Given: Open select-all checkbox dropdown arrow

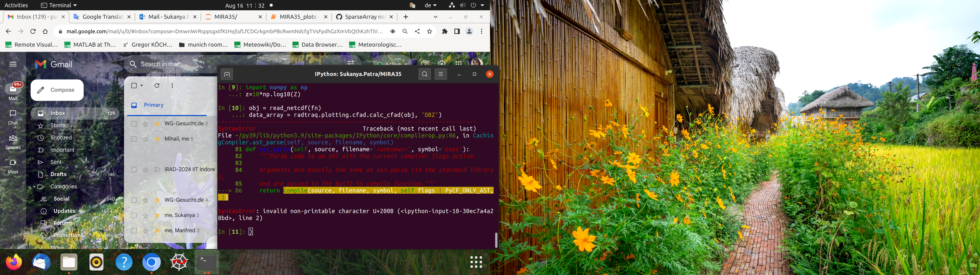Looking at the screenshot, I should (142, 86).
